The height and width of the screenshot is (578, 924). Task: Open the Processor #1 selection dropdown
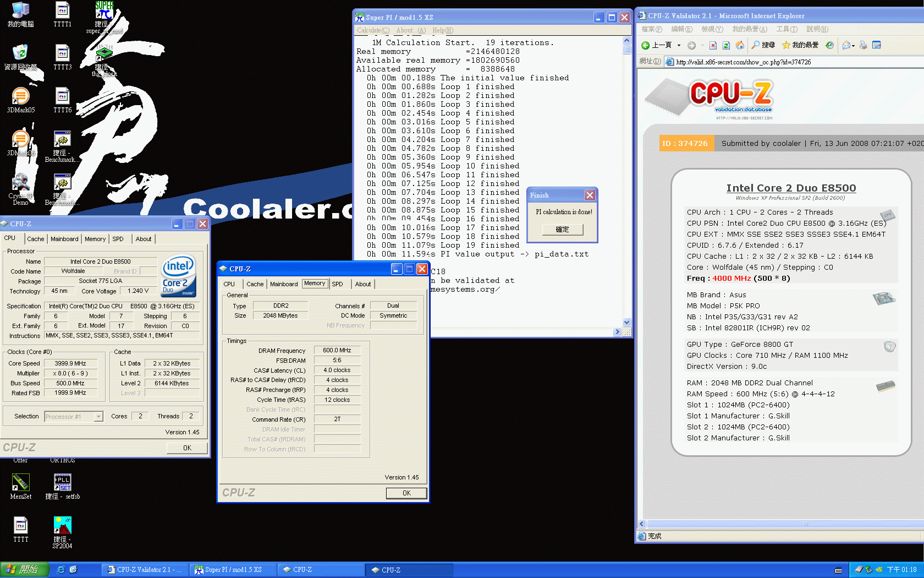coord(98,417)
